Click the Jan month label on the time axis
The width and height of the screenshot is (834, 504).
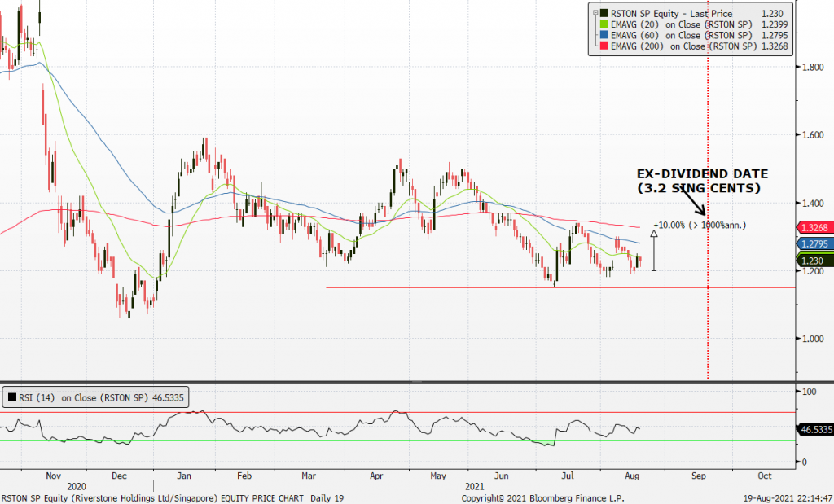pyautogui.click(x=184, y=476)
